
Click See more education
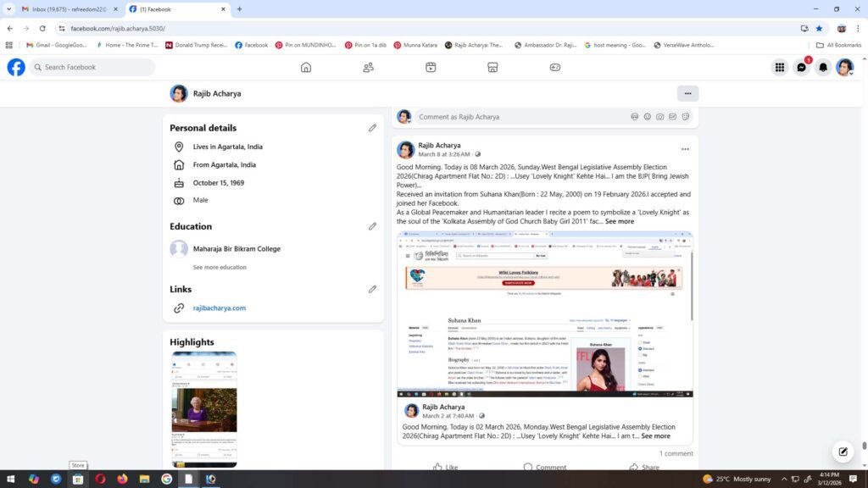[x=220, y=267]
